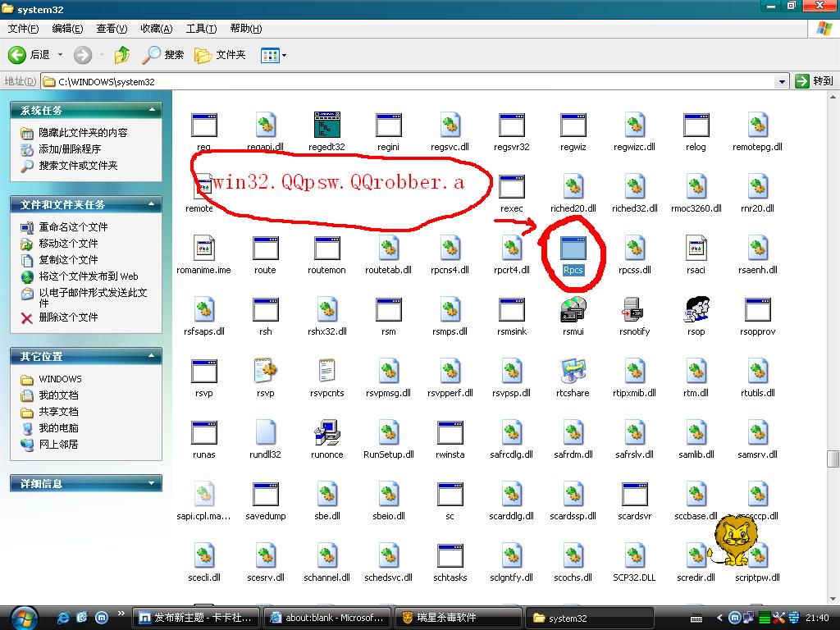The image size is (840, 630).
Task: Open the Back button history dropdown arrow
Action: click(60, 55)
